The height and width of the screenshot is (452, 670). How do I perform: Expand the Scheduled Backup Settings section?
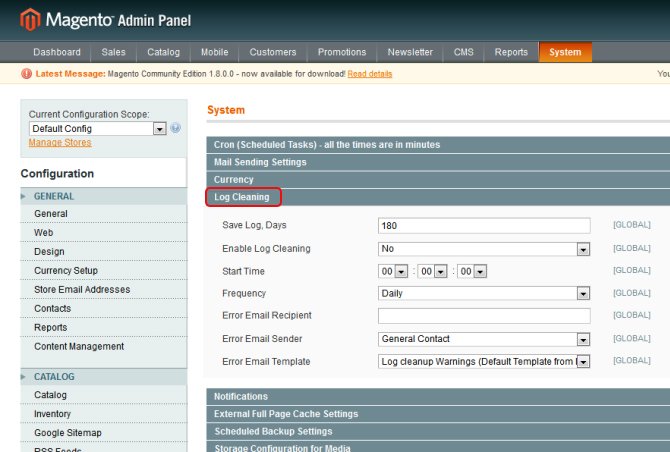pyautogui.click(x=438, y=431)
